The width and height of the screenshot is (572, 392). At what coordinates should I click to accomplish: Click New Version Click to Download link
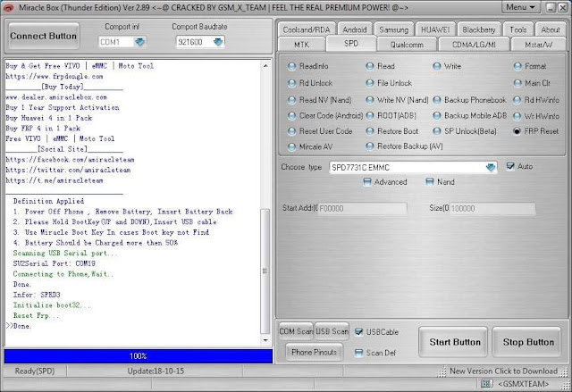tap(503, 371)
